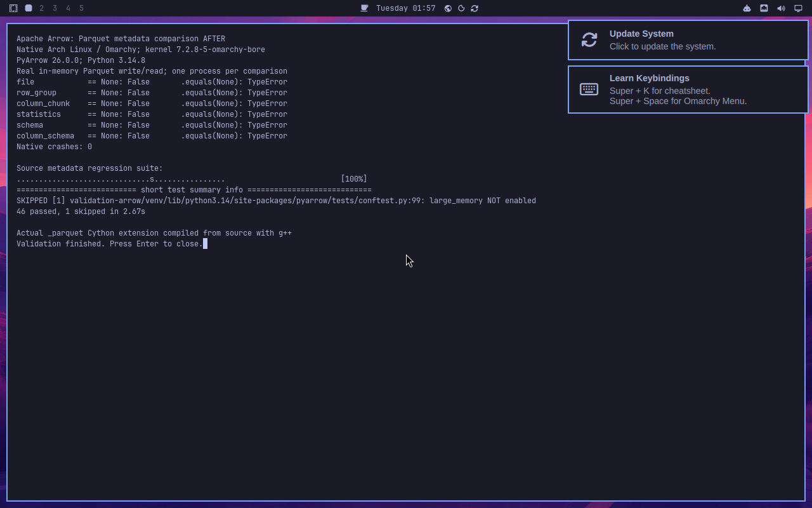This screenshot has height=508, width=812.
Task: Click the update arrows icon in the top bar
Action: (x=475, y=8)
